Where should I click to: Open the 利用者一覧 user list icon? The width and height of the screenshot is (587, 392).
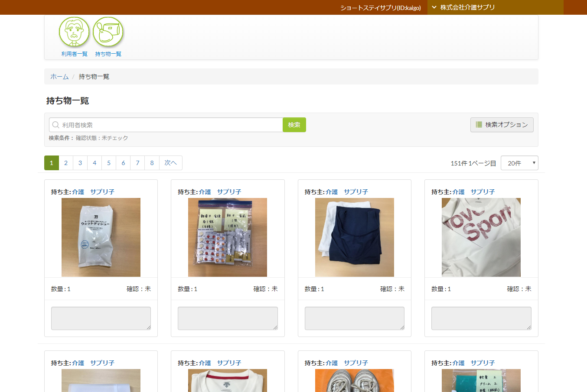[x=74, y=32]
